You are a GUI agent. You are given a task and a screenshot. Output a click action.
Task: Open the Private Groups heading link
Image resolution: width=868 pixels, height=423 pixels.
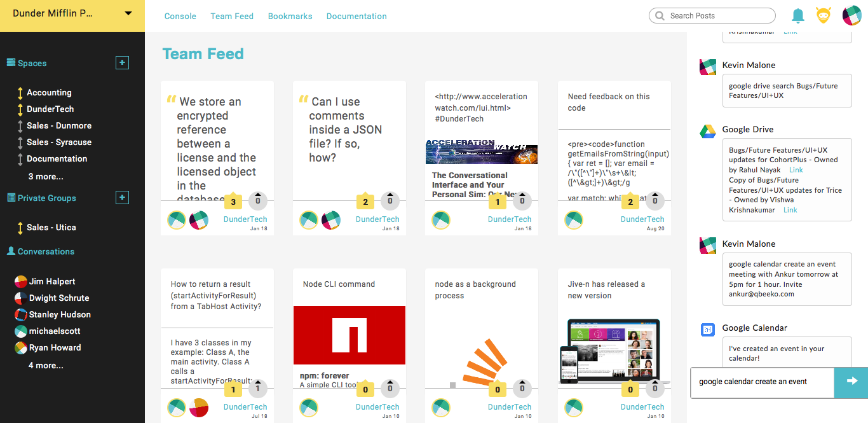[x=46, y=198]
